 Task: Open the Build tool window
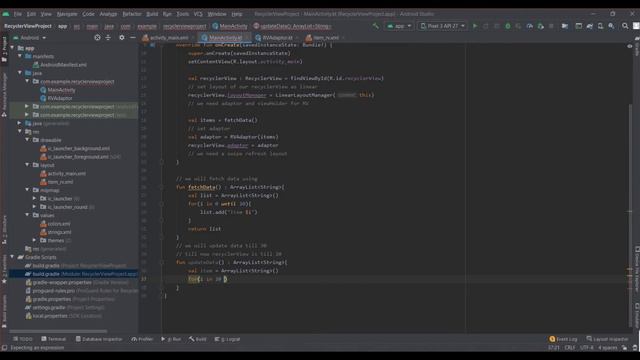point(198,339)
